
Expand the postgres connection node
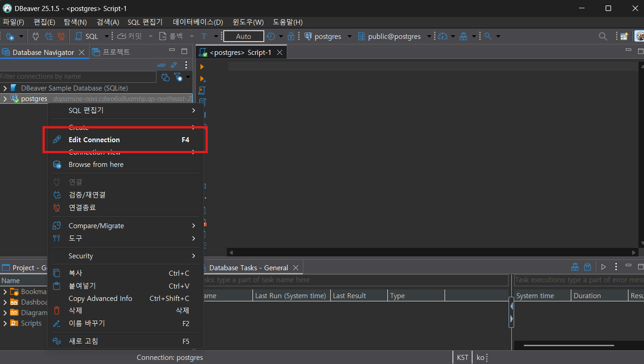coord(5,99)
